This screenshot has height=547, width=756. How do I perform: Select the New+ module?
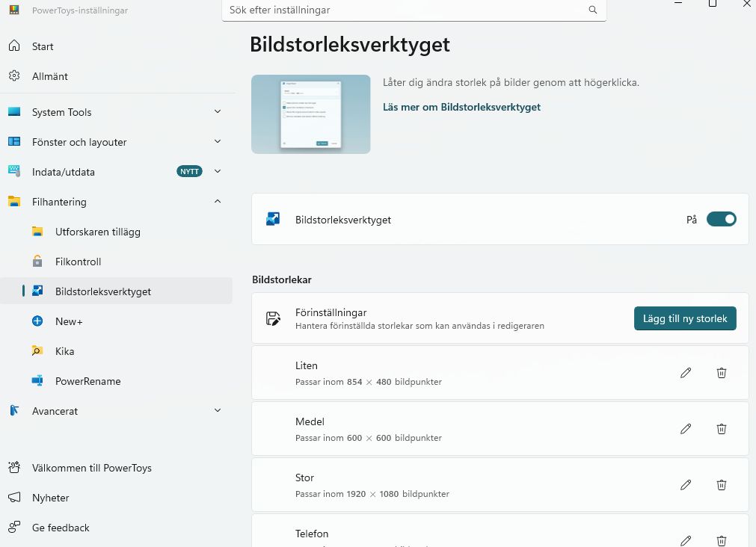click(116, 321)
